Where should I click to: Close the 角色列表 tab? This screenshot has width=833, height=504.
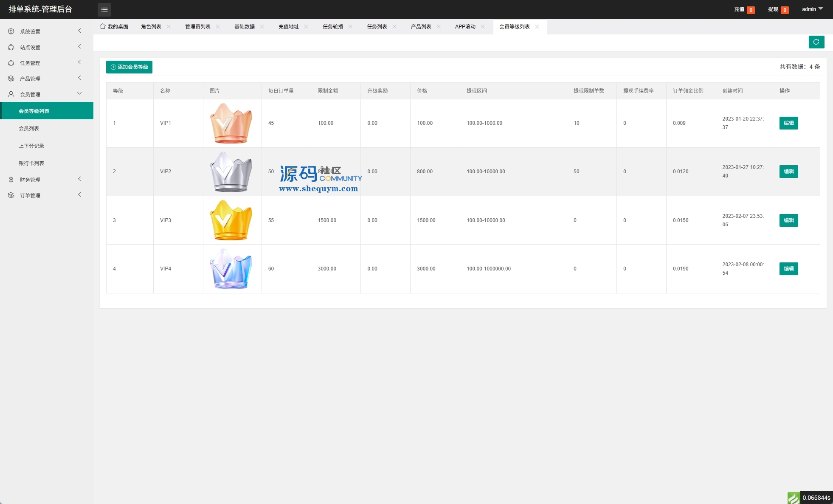[169, 26]
